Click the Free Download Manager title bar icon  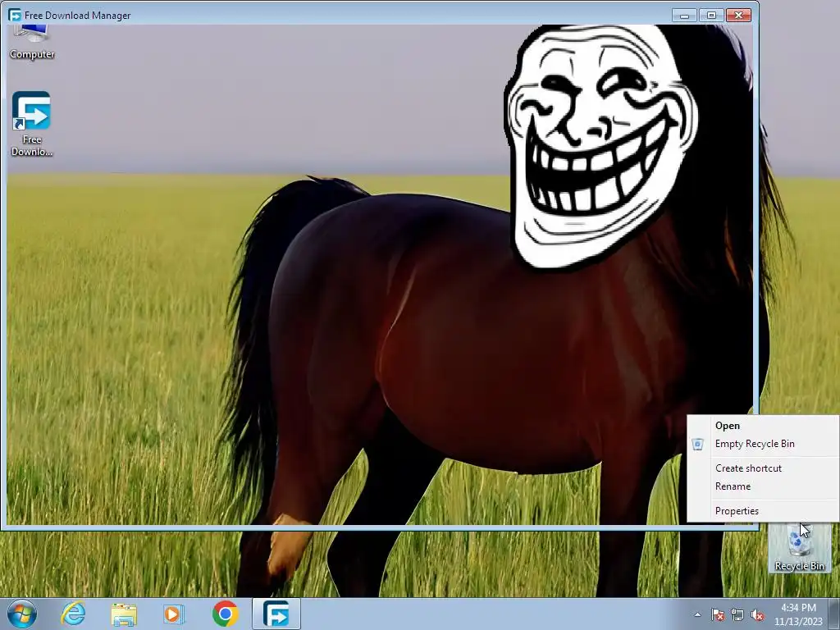pyautogui.click(x=15, y=15)
